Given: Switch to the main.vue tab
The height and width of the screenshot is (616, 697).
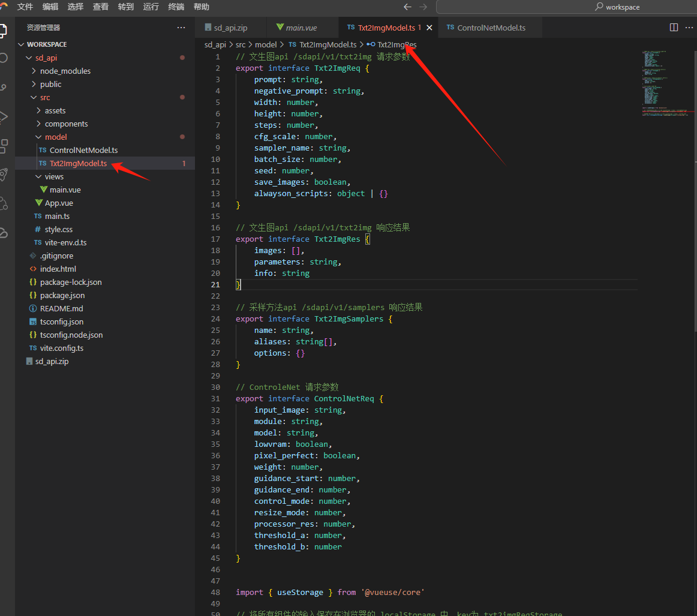Looking at the screenshot, I should (x=301, y=28).
